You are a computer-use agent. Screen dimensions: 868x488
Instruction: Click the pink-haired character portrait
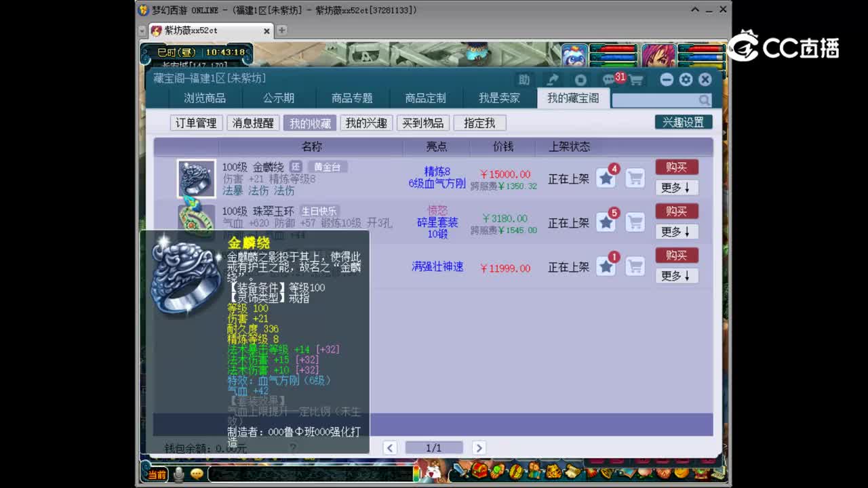click(658, 55)
